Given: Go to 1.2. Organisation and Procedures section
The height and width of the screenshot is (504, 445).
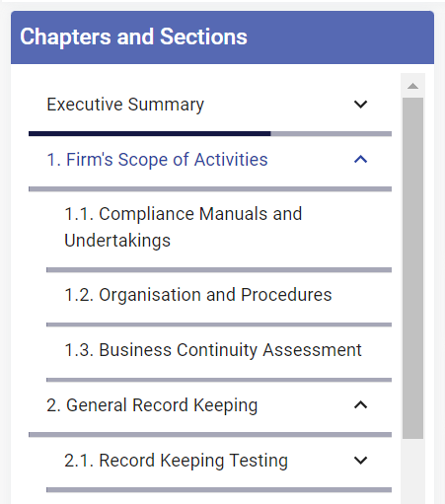Looking at the screenshot, I should click(198, 295).
